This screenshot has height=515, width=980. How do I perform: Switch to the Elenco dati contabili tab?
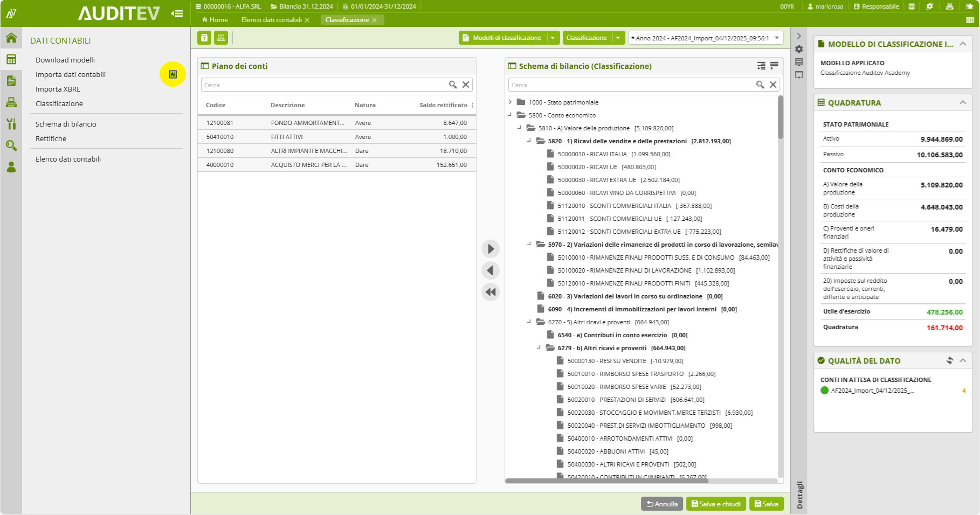[271, 20]
